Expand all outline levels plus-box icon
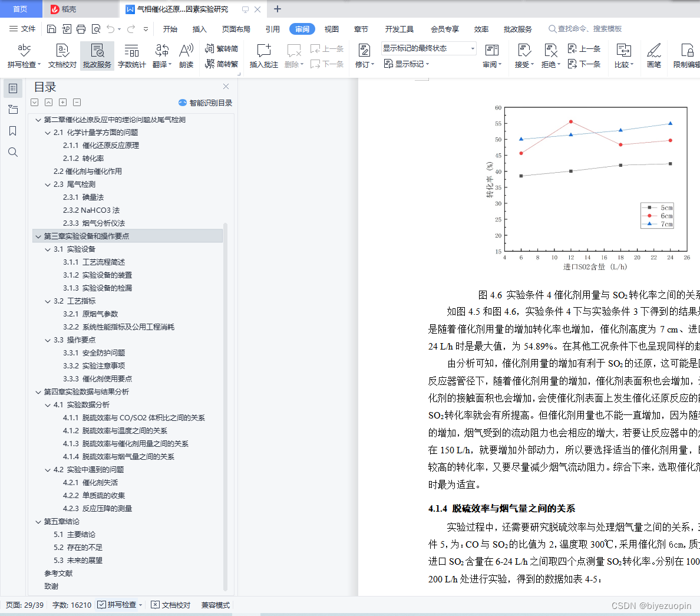 [x=63, y=103]
